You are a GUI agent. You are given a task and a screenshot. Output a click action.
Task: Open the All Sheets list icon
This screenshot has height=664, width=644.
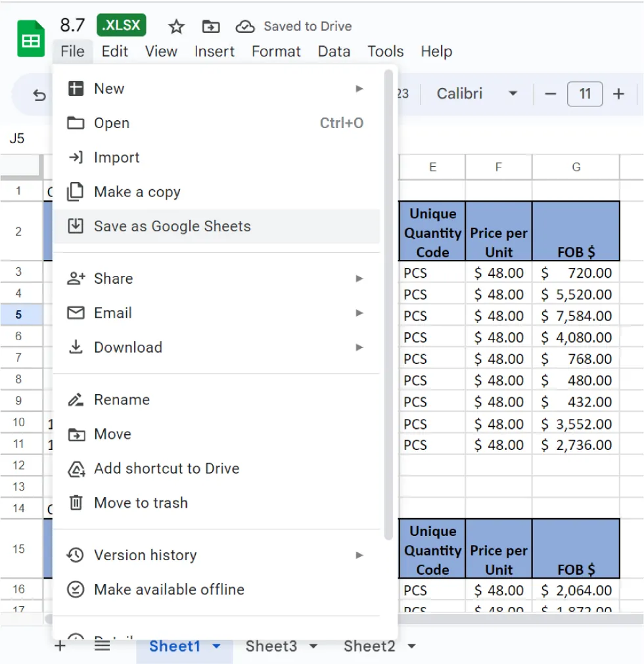(x=102, y=646)
